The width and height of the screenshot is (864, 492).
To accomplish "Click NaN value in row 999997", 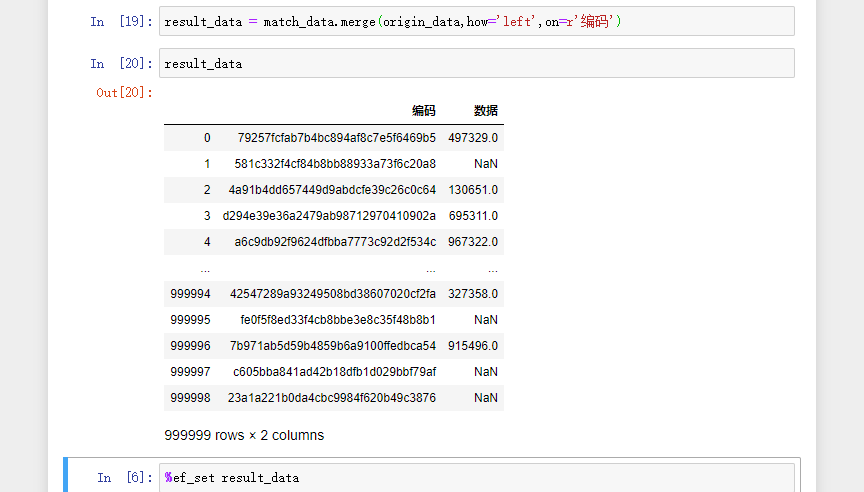I will 485,372.
